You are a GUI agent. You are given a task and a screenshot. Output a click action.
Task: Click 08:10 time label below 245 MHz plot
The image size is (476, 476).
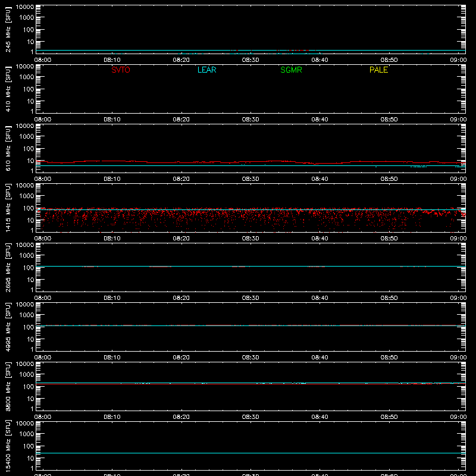112,60
